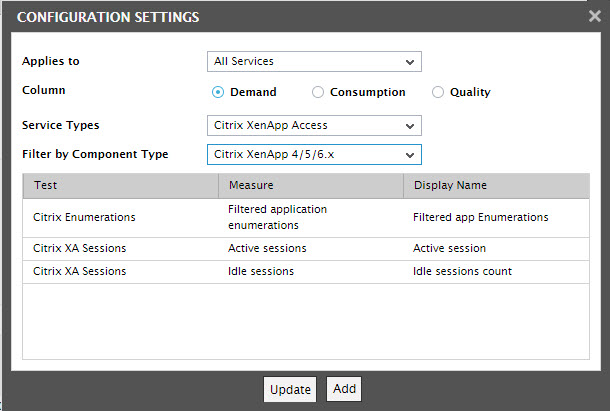Select the Quality radio button
The image size is (610, 411).
coord(438,92)
